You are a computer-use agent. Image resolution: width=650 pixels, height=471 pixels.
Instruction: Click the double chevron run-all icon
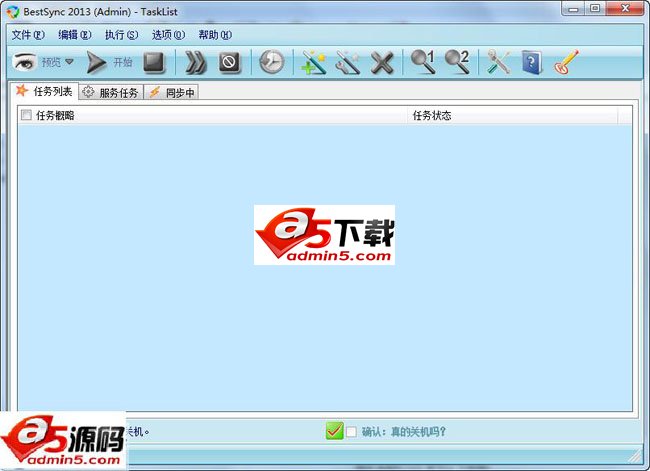pos(195,63)
